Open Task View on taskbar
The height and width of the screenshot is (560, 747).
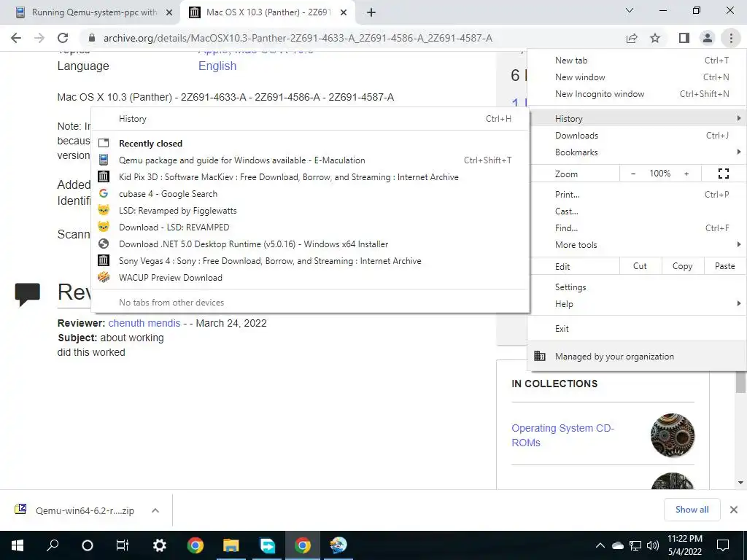[x=123, y=545]
